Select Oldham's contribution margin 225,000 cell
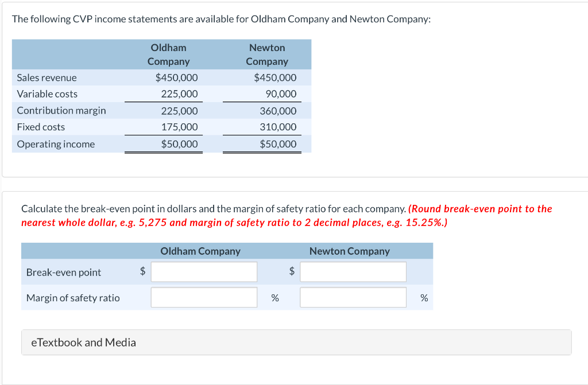 (x=179, y=111)
